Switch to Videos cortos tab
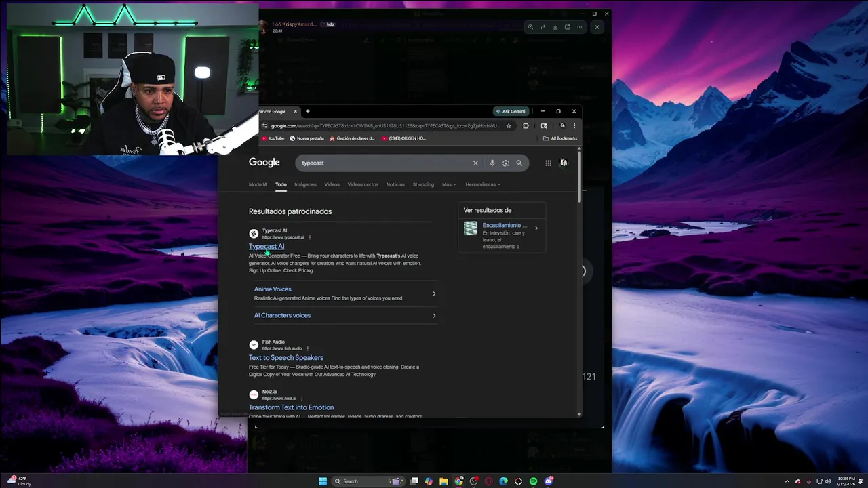This screenshot has width=868, height=488. point(363,184)
